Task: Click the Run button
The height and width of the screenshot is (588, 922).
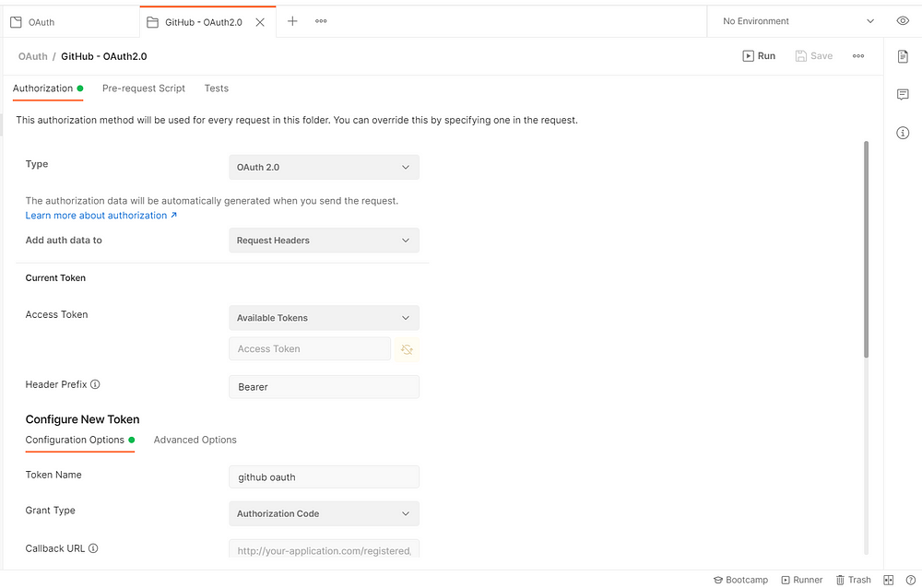Action: [x=759, y=56]
